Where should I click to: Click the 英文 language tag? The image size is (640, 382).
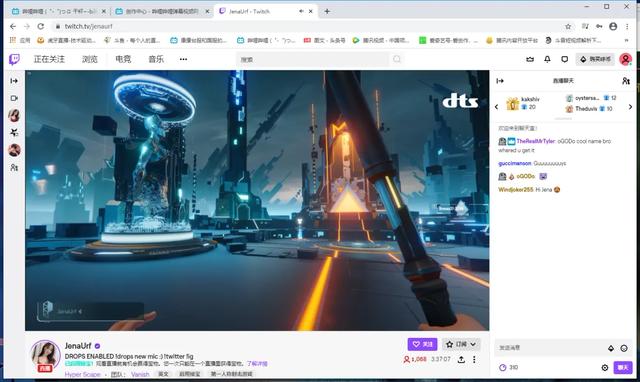point(163,374)
